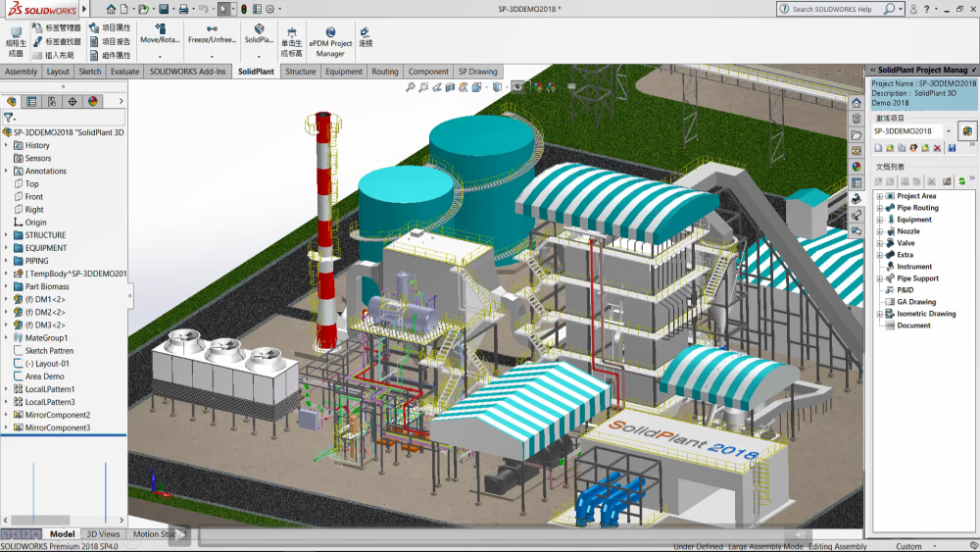
Task: Open the active project SP-3DDEMO2018 dropdown
Action: pos(948,131)
